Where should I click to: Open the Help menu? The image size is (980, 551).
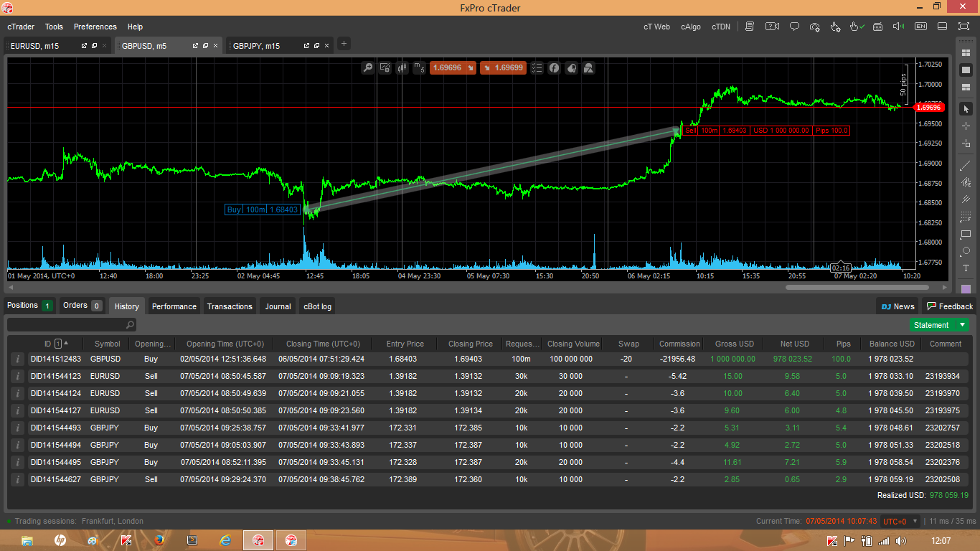coord(135,27)
